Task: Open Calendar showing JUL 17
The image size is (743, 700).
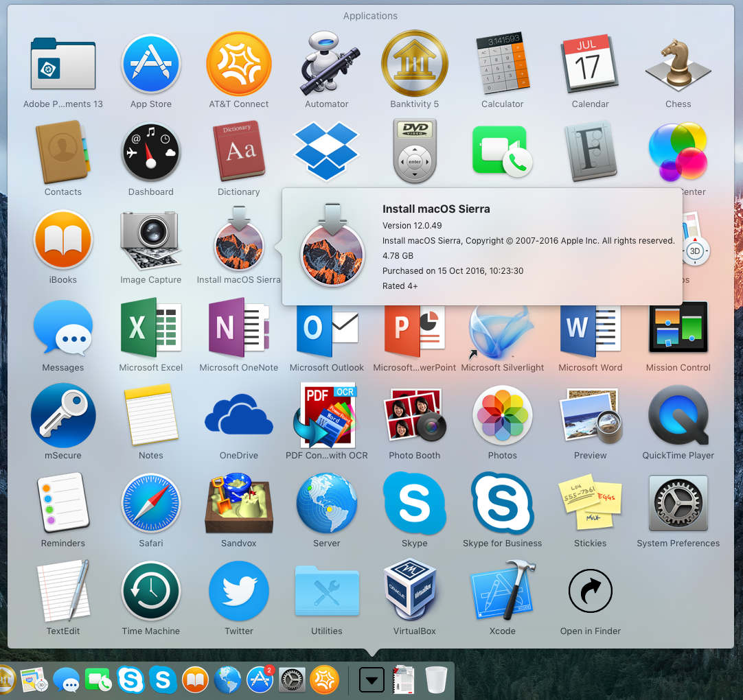Action: 591,63
